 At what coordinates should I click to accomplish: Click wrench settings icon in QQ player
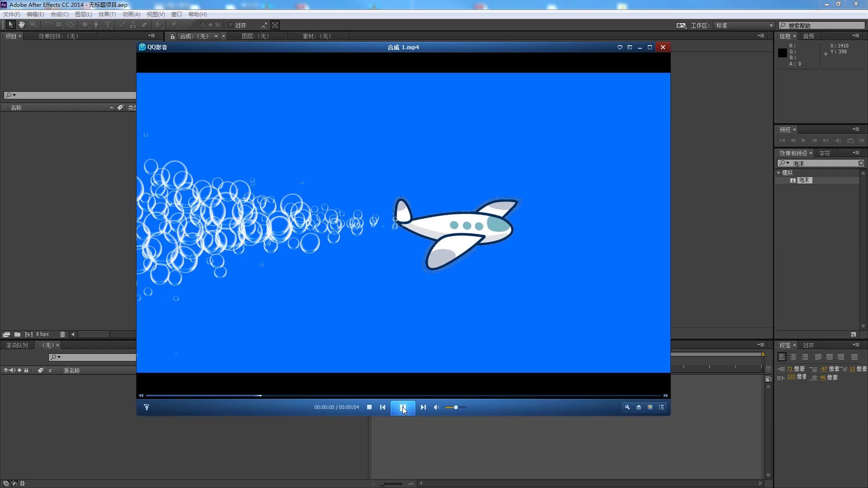point(627,407)
